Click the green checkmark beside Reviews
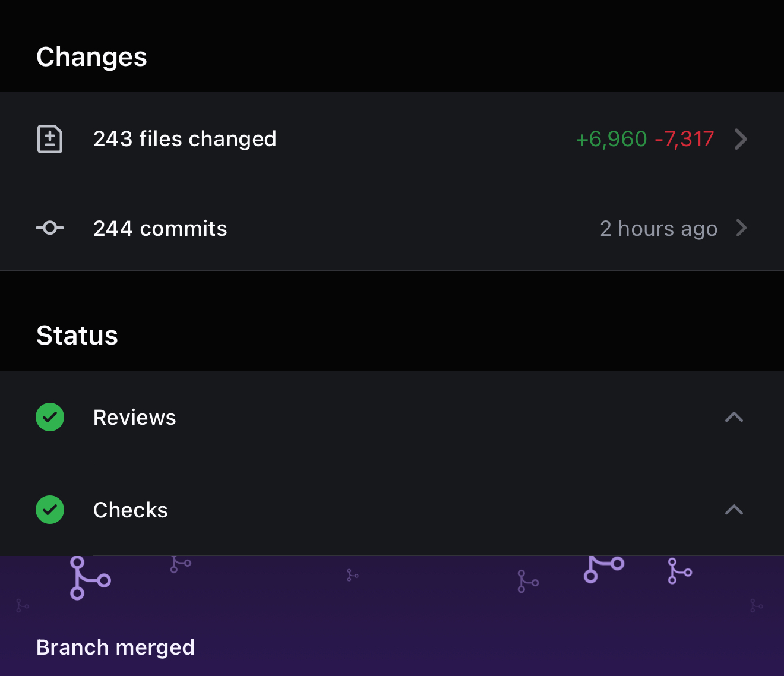This screenshot has width=784, height=676. click(50, 417)
